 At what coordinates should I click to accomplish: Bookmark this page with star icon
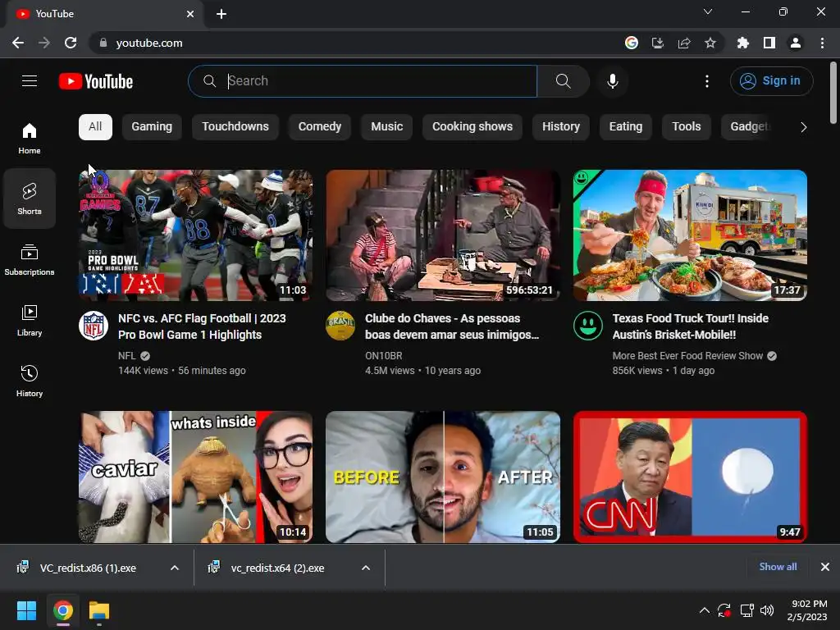[710, 43]
